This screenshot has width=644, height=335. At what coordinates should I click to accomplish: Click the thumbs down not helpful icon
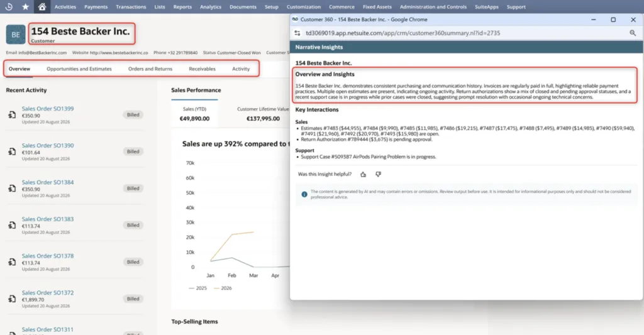(378, 175)
